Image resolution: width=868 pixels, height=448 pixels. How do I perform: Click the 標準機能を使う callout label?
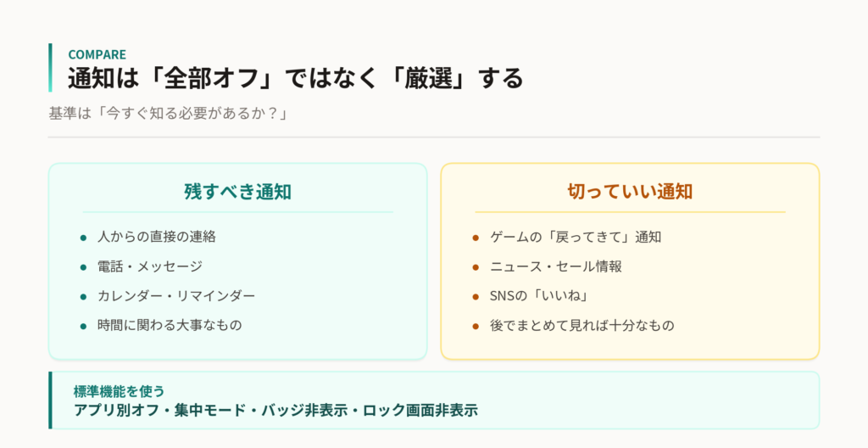click(x=119, y=391)
